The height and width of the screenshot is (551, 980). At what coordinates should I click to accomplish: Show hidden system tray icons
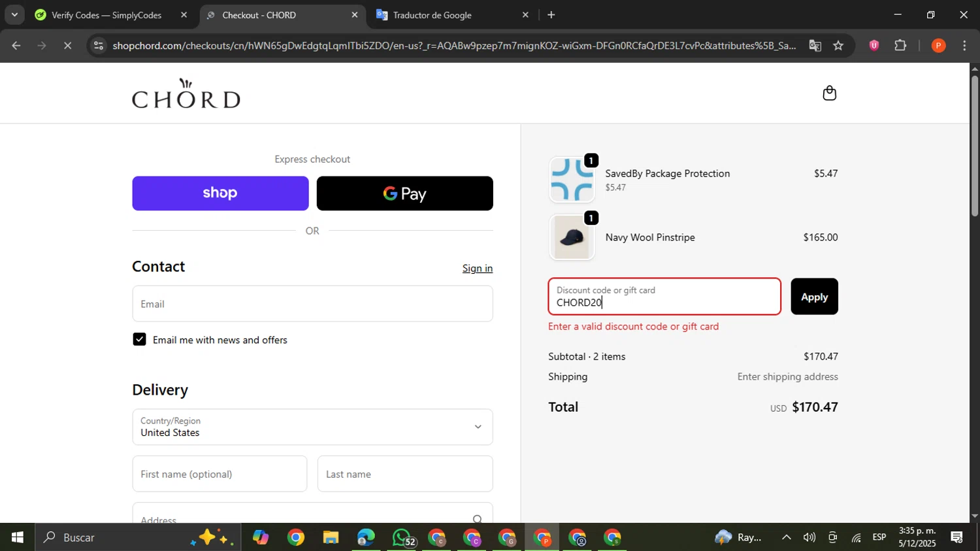[x=787, y=537]
